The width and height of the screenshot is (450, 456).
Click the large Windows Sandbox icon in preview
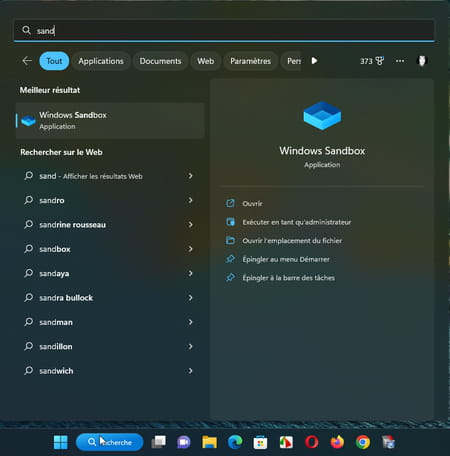point(322,116)
